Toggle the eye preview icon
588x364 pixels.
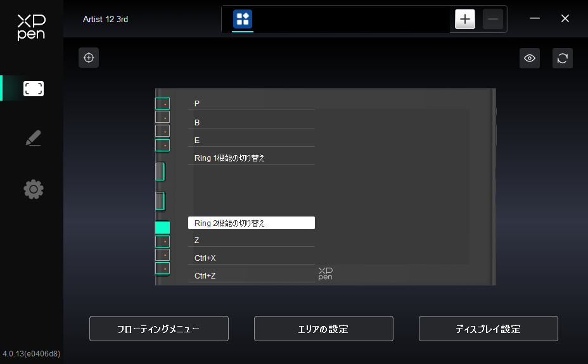tap(530, 58)
